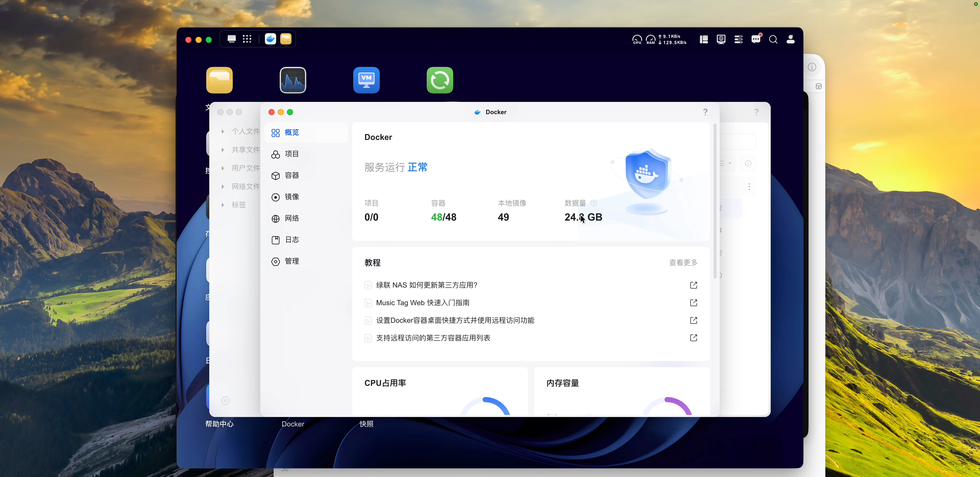Click the Docker overview vertical scrollbar

(715, 201)
